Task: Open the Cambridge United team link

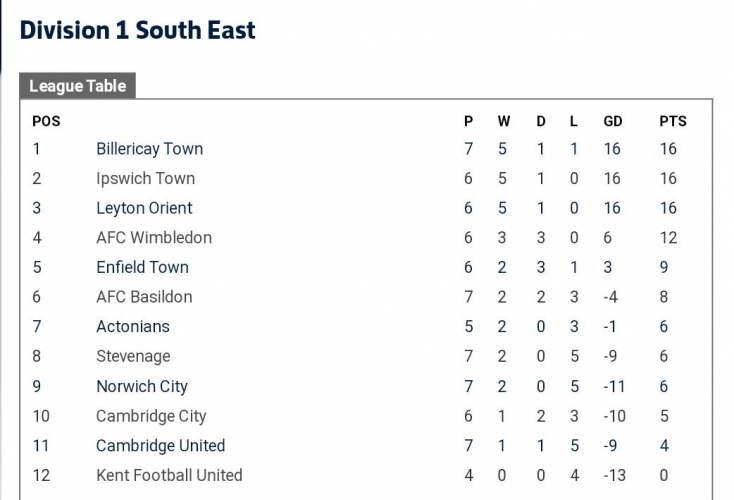Action: [x=161, y=445]
